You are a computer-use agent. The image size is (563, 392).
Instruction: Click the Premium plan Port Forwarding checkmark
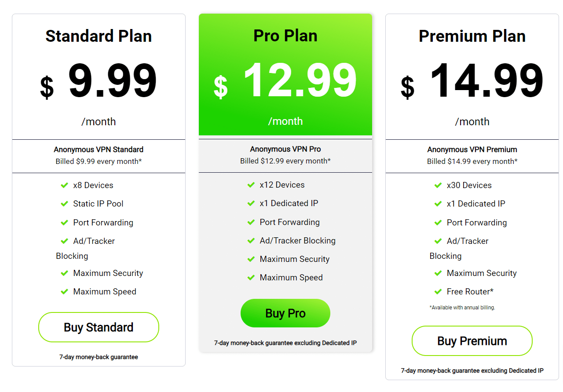click(x=438, y=223)
